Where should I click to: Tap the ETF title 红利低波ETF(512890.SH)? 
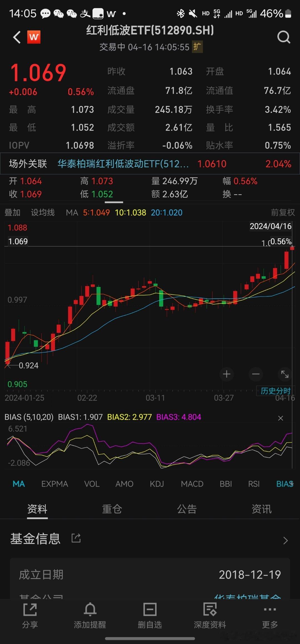coord(150,30)
